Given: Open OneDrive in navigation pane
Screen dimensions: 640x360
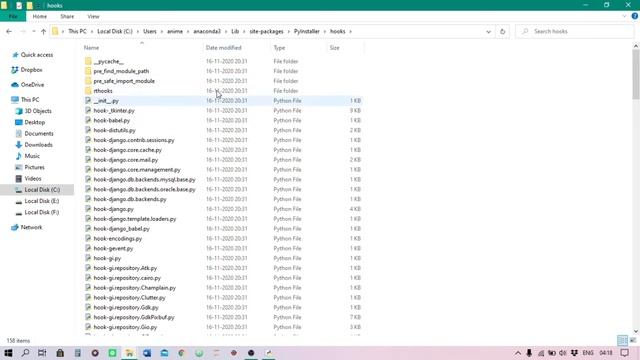Looking at the screenshot, I should click(32, 84).
